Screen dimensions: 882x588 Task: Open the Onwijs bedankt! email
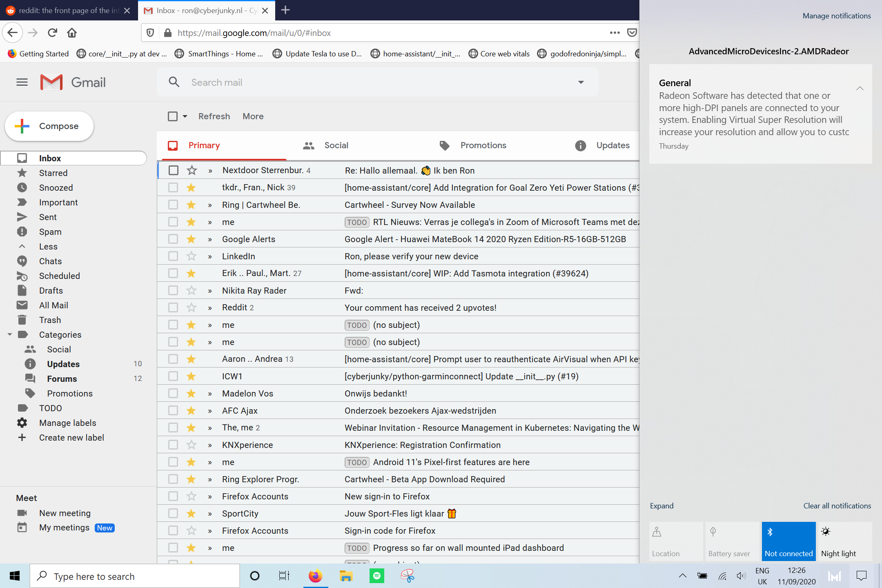click(x=376, y=394)
